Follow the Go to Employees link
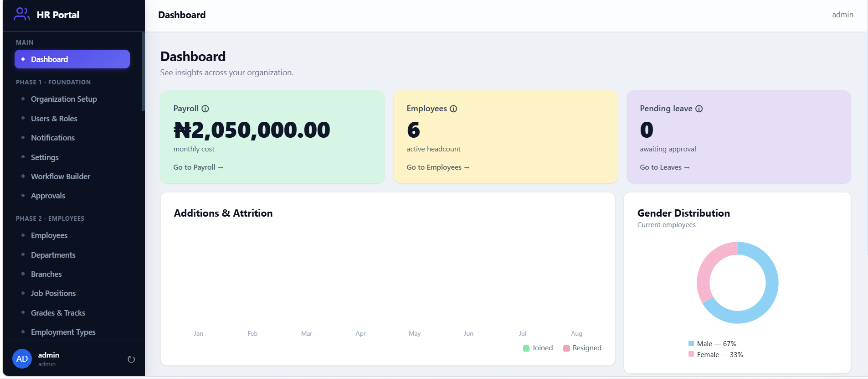Viewport: 868px width, 379px height. coord(438,167)
